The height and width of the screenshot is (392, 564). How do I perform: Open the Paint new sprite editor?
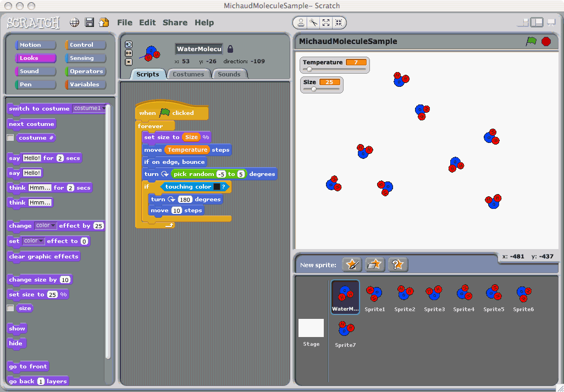[x=352, y=264]
